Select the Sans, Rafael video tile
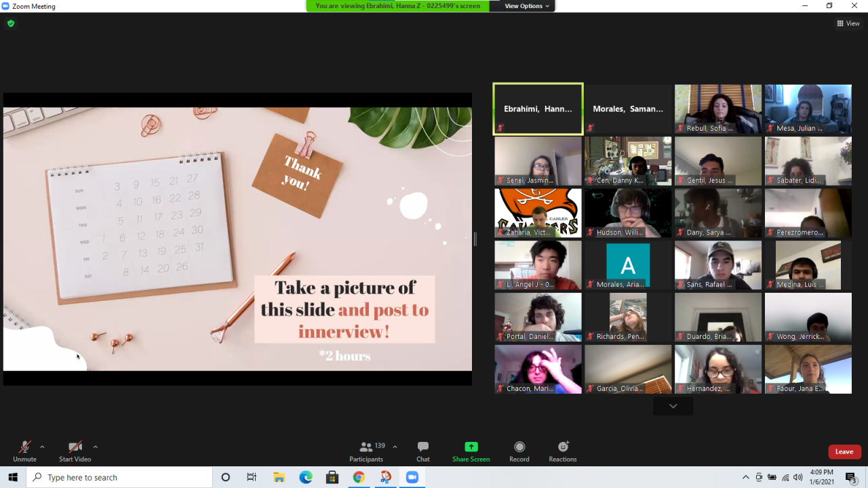The width and height of the screenshot is (868, 488). click(x=718, y=265)
